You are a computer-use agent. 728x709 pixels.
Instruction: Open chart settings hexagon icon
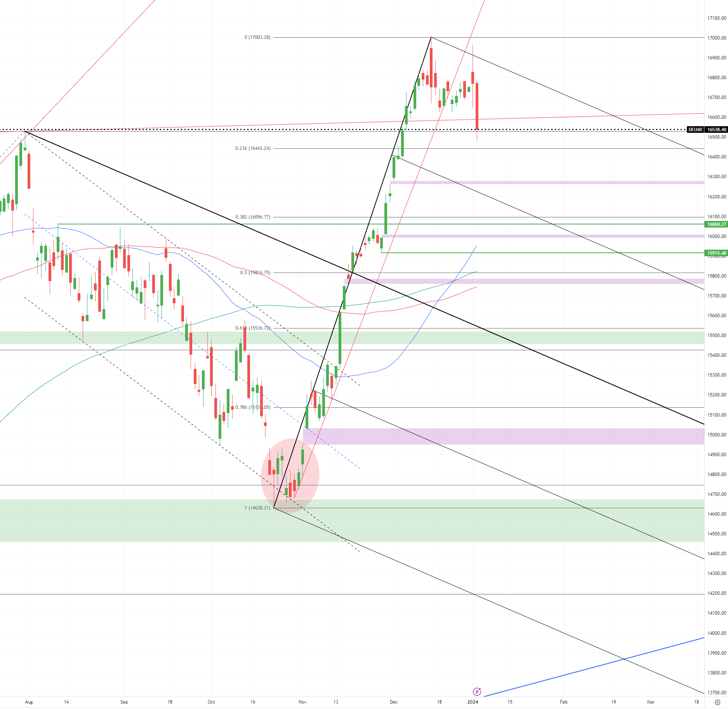717,702
